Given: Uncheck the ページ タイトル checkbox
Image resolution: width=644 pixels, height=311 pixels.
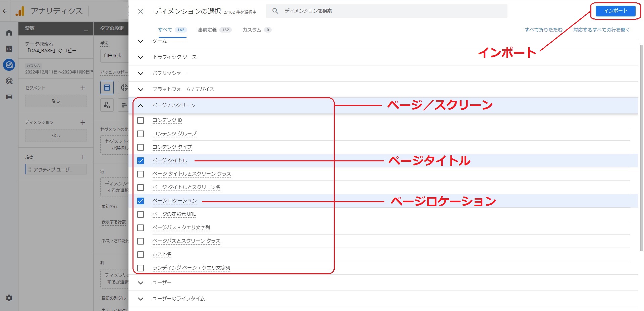Looking at the screenshot, I should (x=141, y=161).
